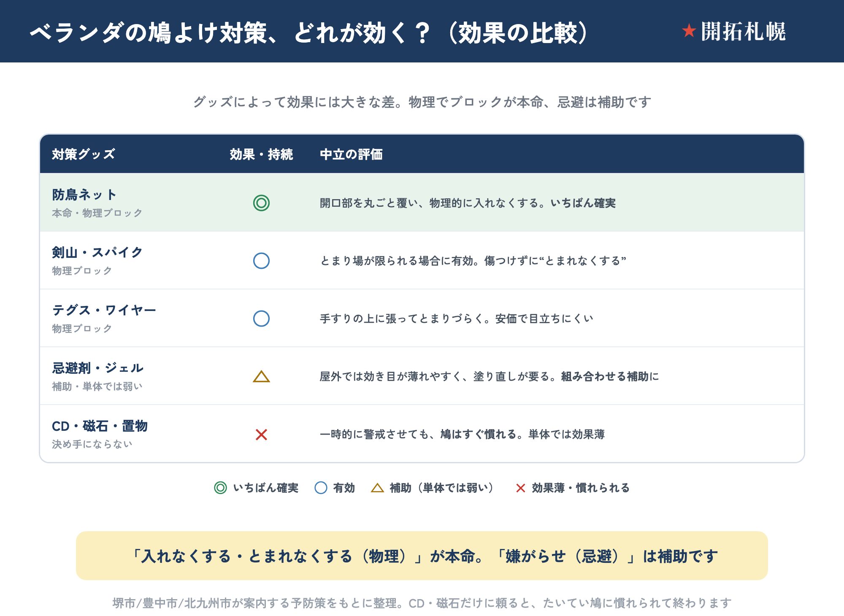The image size is (844, 616).
Task: Click the 決め手にならない sublabel
Action: pos(92,444)
